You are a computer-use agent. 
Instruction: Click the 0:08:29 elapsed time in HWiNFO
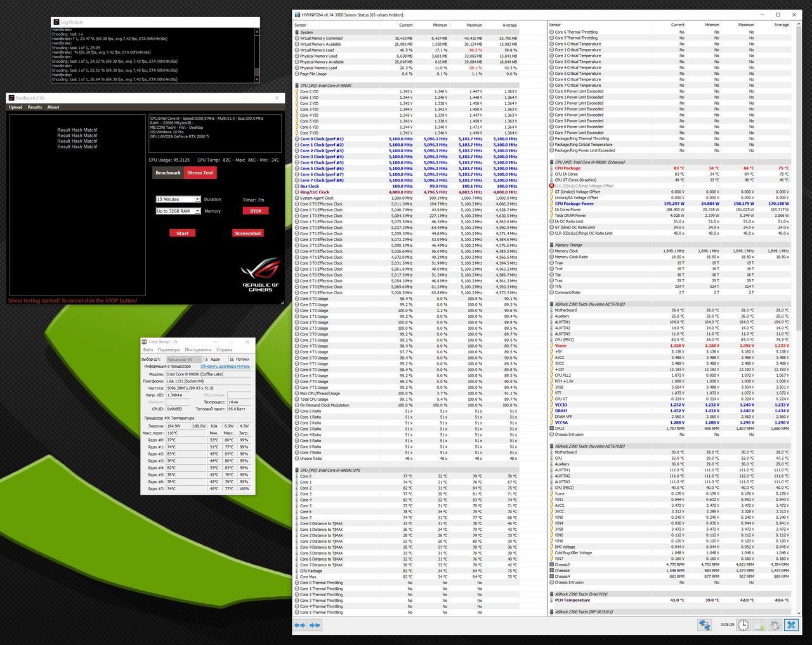[727, 625]
